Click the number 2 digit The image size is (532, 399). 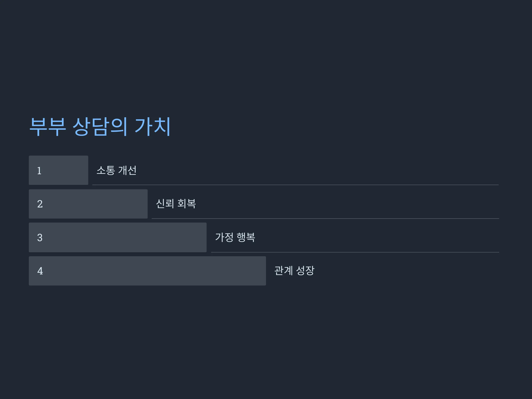pos(40,204)
